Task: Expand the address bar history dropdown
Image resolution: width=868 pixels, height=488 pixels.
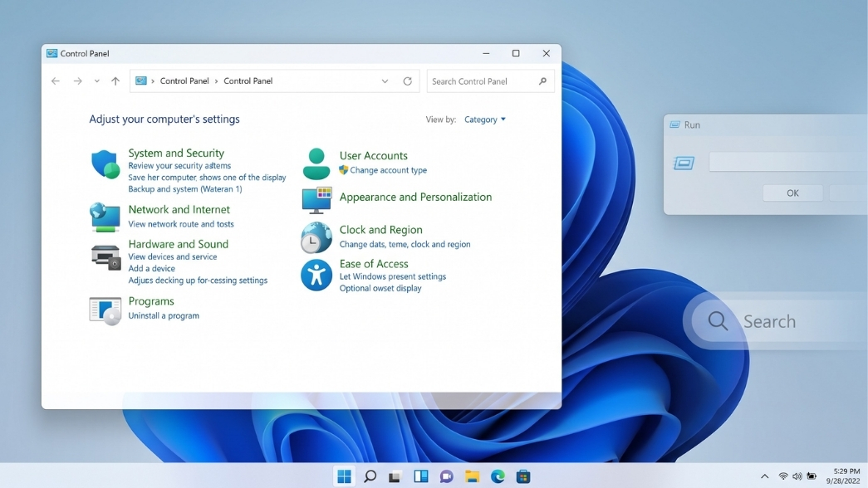Action: pos(385,81)
